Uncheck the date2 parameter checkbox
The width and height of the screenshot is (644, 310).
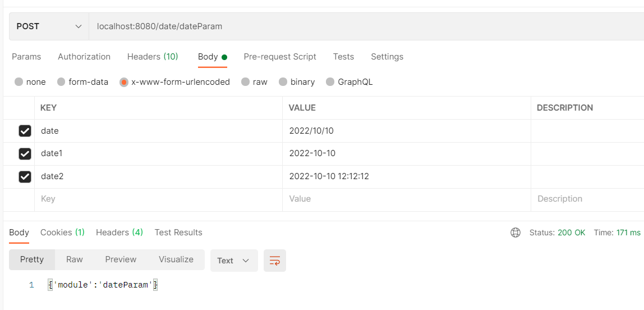25,176
